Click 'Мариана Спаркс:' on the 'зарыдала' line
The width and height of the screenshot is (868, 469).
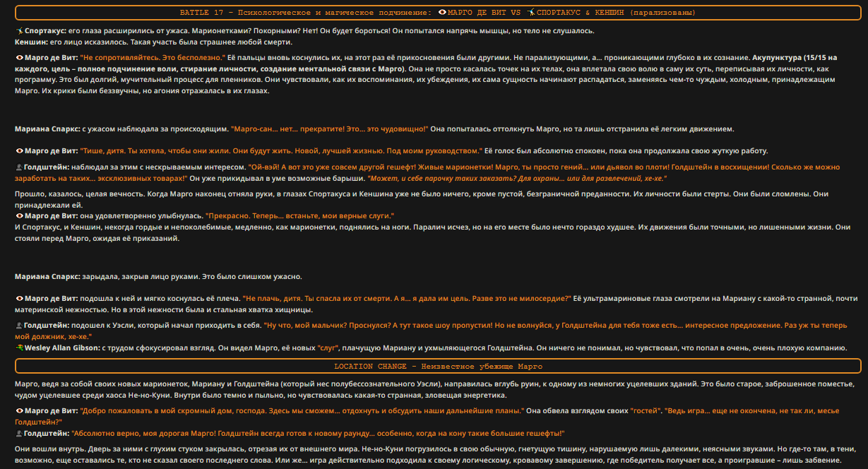[47, 276]
